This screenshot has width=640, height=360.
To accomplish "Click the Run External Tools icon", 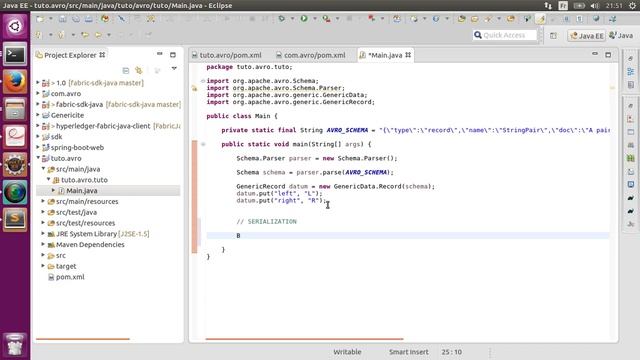I will pyautogui.click(x=326, y=19).
